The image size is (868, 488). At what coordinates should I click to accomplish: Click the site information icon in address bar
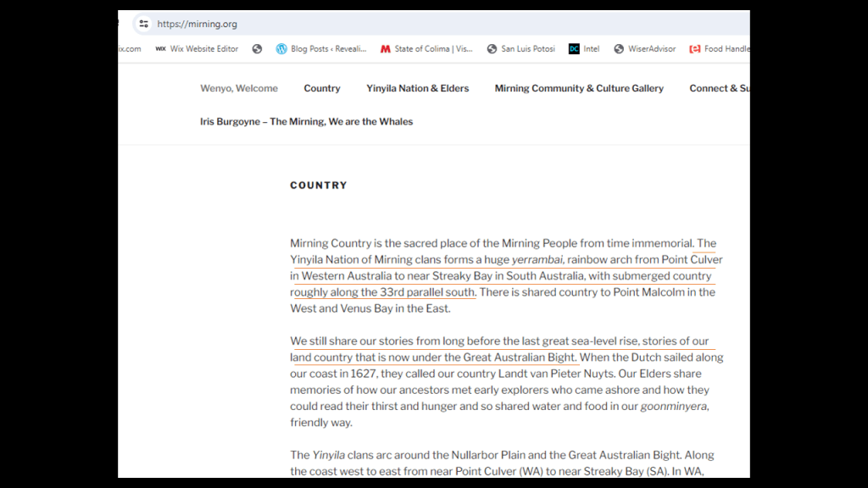pyautogui.click(x=143, y=24)
